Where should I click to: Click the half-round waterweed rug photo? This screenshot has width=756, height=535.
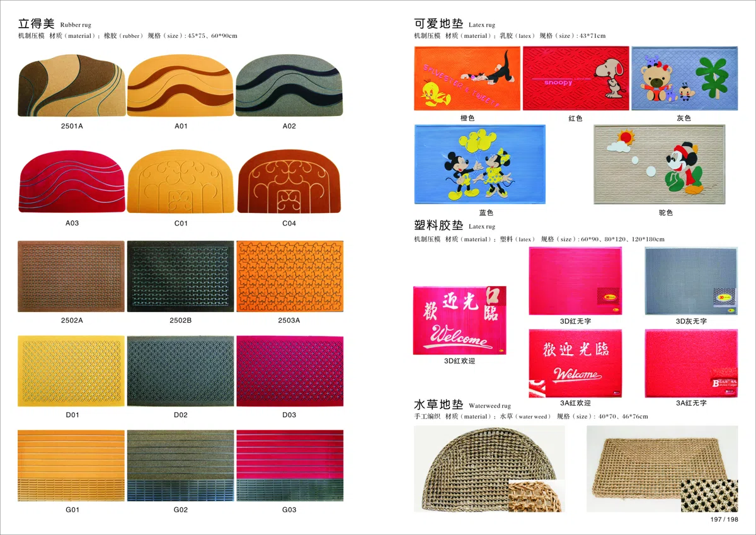[490, 469]
